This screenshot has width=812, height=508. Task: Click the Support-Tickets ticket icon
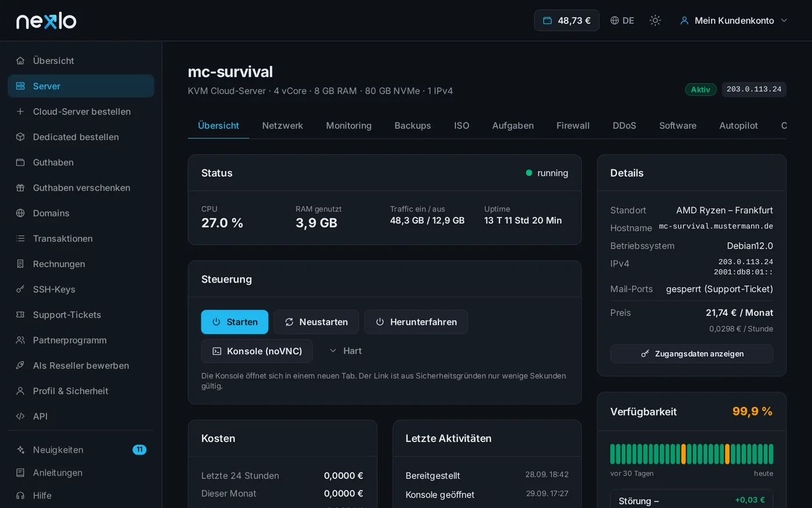(20, 315)
